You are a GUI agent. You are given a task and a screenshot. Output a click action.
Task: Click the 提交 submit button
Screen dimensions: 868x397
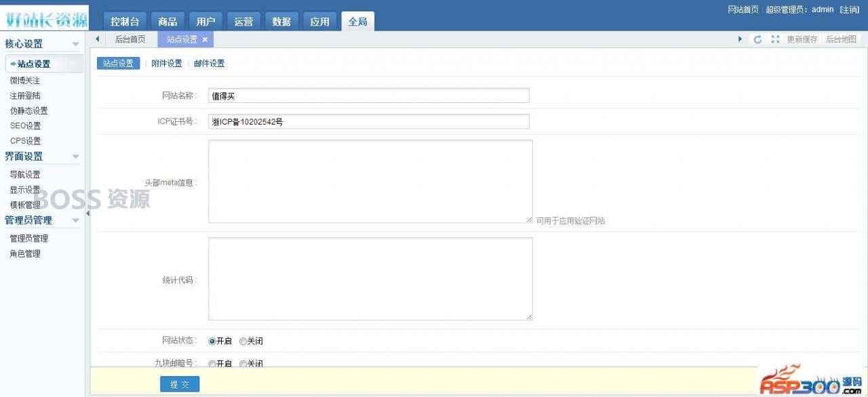180,384
